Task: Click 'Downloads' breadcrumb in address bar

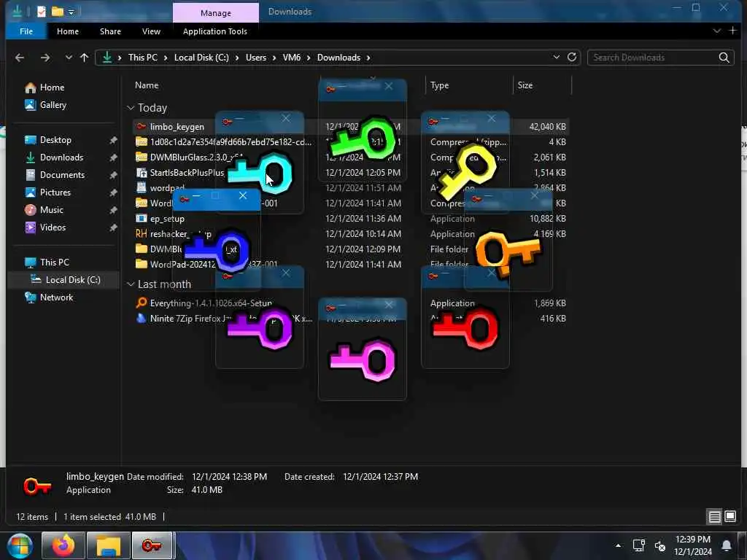Action: [338, 57]
